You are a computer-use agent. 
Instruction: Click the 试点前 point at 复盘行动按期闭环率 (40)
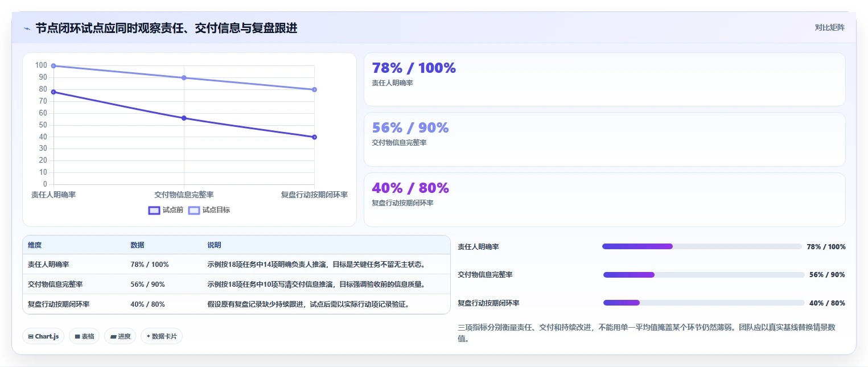coord(314,137)
